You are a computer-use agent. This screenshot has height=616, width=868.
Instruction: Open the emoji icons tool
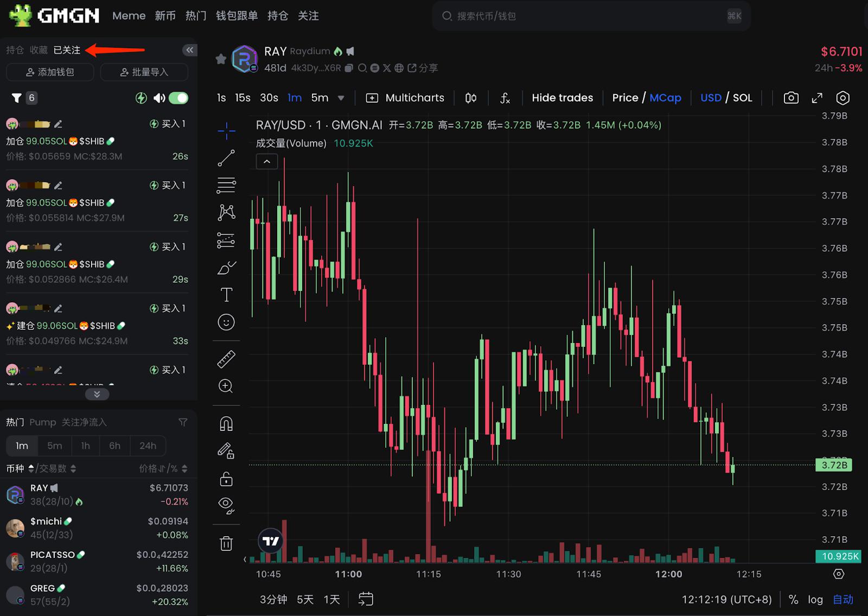226,322
